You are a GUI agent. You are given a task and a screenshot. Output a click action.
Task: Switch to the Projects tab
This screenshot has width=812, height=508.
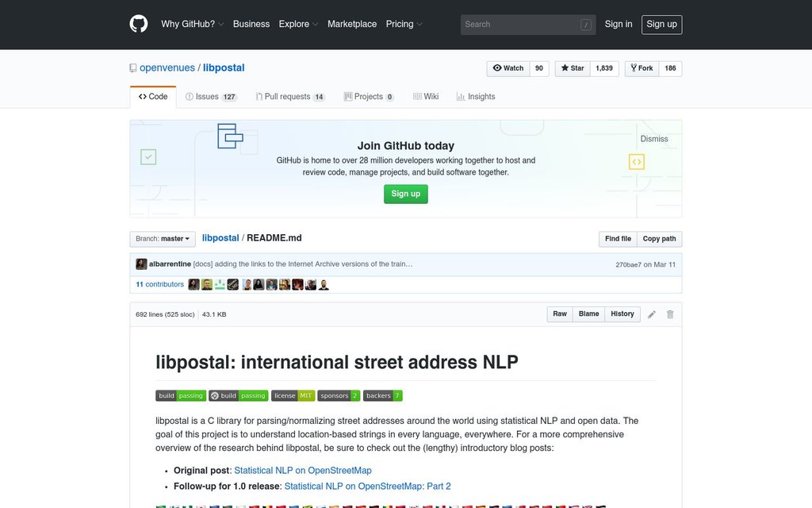(369, 97)
